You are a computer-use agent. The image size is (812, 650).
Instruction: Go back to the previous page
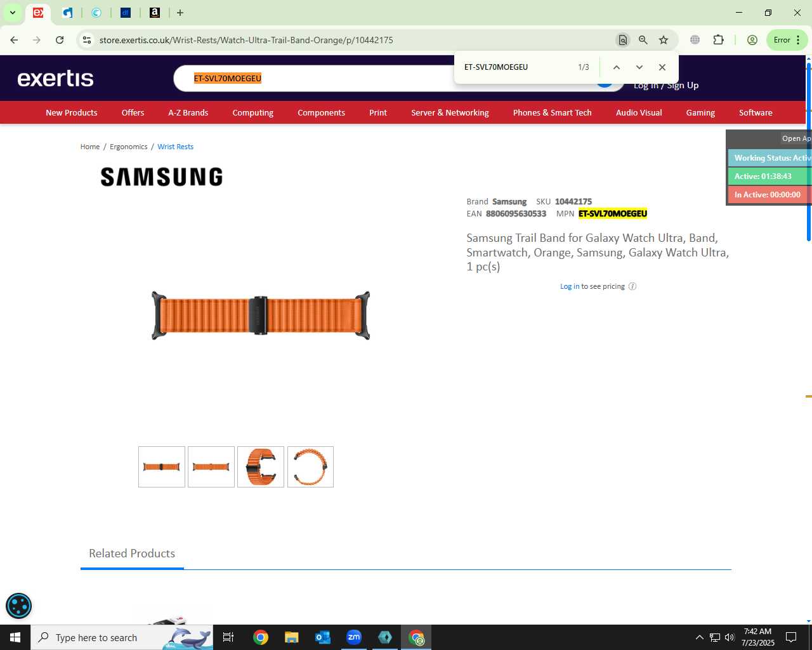(x=14, y=40)
